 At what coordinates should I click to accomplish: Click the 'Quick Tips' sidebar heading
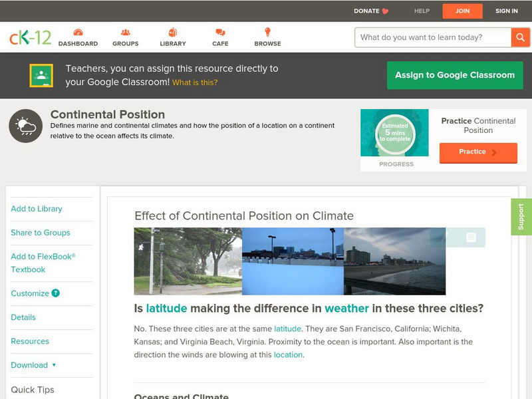33,390
